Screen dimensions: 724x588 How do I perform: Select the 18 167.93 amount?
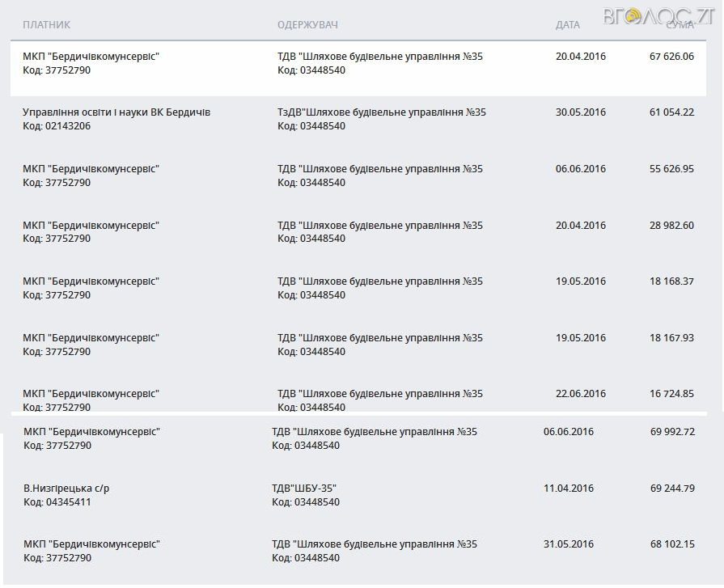coord(671,338)
